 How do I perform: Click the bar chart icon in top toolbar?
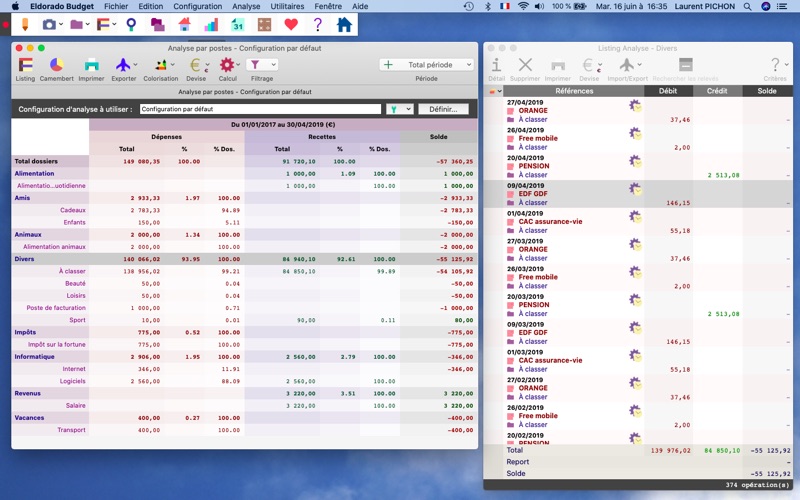click(x=211, y=24)
